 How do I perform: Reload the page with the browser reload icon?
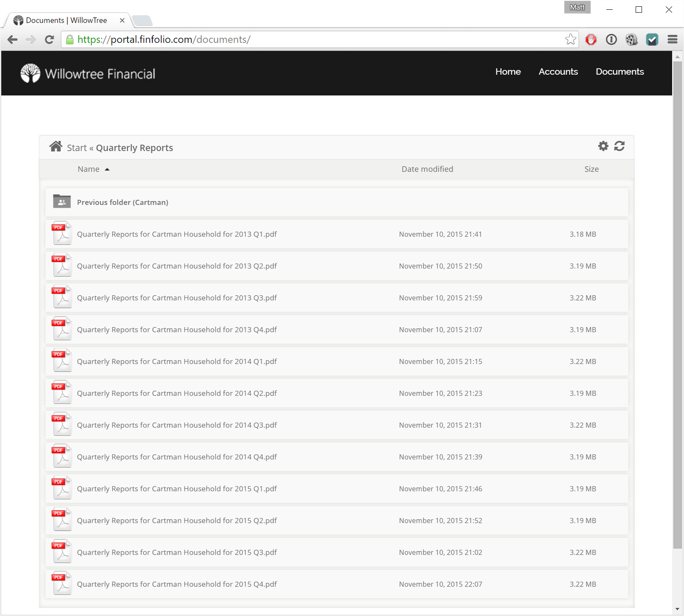click(49, 39)
